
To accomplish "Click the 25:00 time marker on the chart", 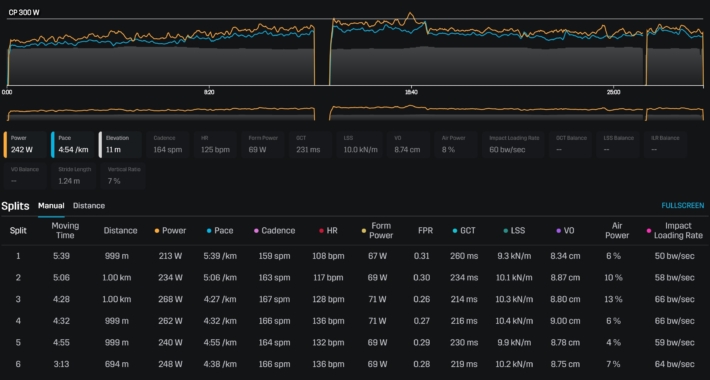I will click(x=613, y=92).
